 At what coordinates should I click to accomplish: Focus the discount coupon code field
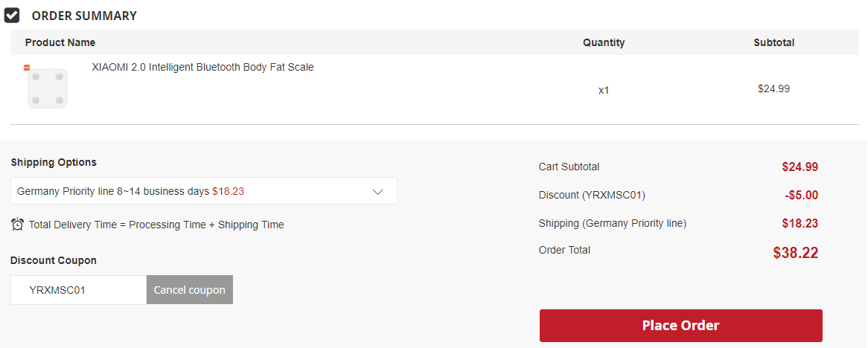pos(79,290)
